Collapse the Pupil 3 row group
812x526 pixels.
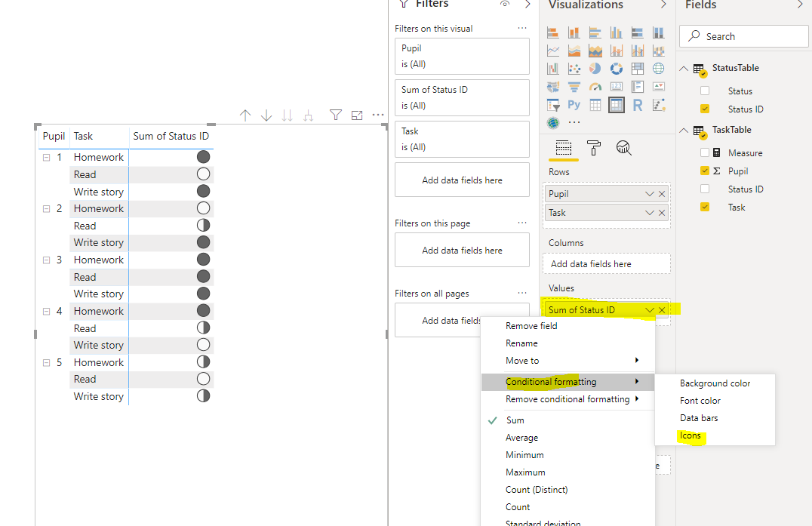pos(46,260)
